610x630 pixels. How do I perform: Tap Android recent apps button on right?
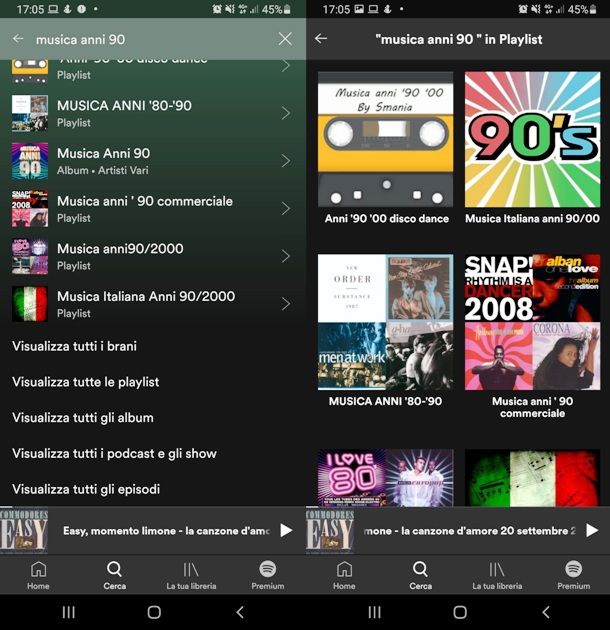[x=375, y=612]
